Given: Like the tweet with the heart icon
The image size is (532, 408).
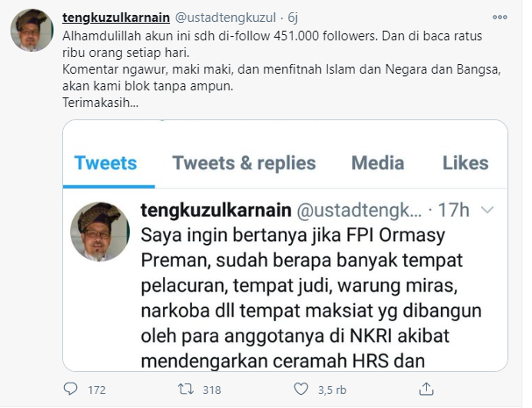Looking at the screenshot, I should (301, 389).
